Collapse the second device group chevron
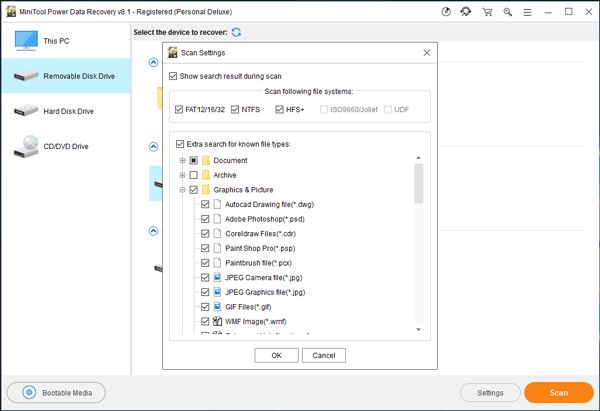Viewport: 600px width, 411px height. point(153,146)
